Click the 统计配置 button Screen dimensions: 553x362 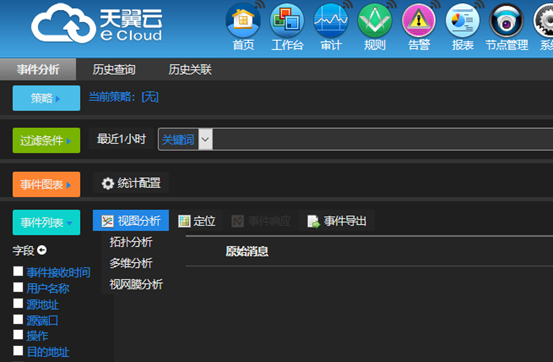pos(131,183)
